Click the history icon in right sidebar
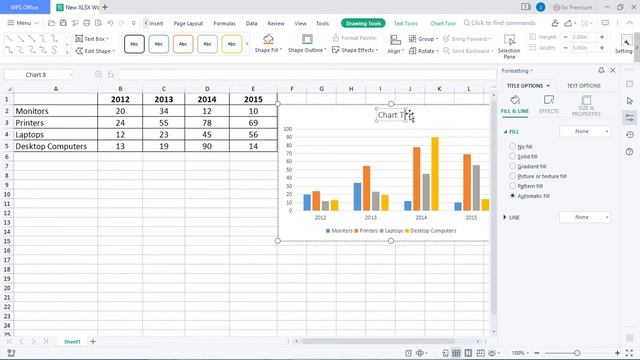The image size is (640, 360). (630, 135)
